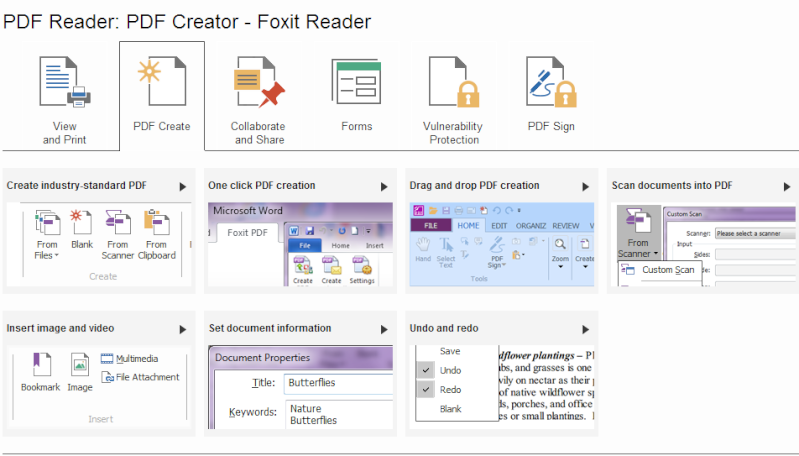Image resolution: width=799 pixels, height=456 pixels.
Task: Click From Scanner button in scan panel
Action: 638,233
